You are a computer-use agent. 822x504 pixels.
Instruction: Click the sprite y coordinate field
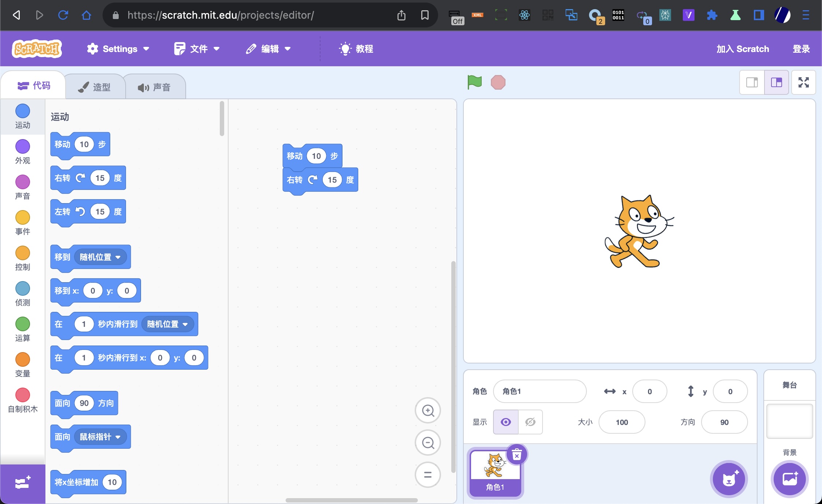(x=730, y=391)
